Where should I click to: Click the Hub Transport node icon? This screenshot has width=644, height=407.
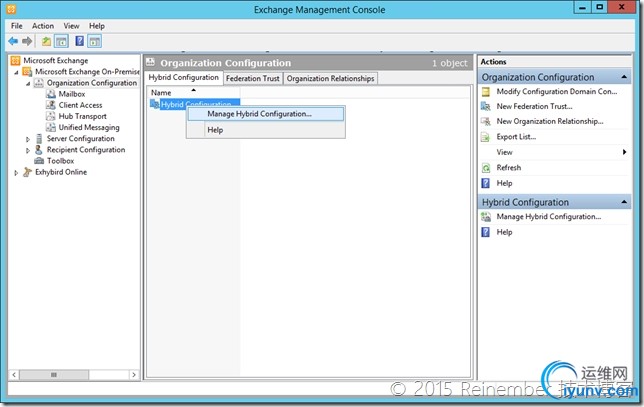pyautogui.click(x=51, y=116)
